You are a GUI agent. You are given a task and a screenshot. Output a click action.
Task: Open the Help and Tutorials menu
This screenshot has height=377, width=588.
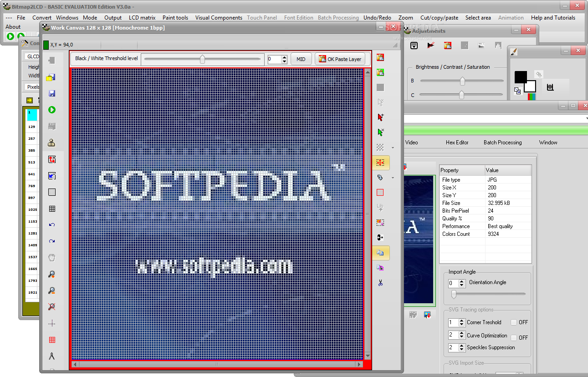pos(553,18)
